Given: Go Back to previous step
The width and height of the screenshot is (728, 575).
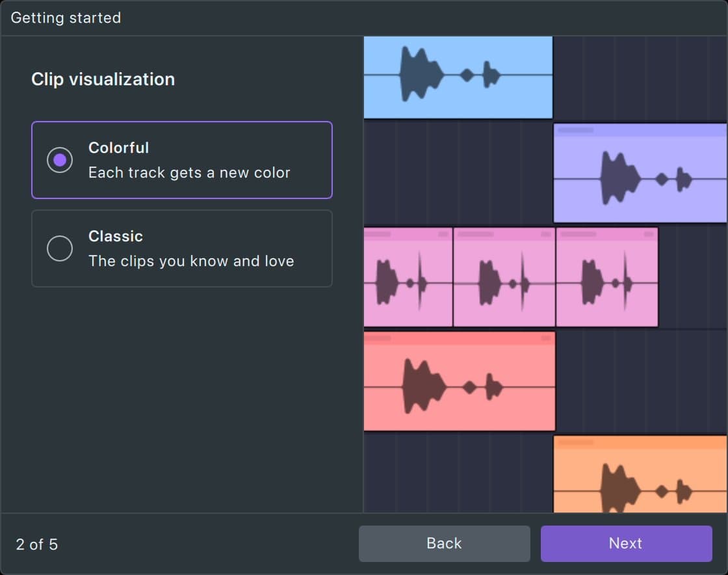Looking at the screenshot, I should click(444, 543).
